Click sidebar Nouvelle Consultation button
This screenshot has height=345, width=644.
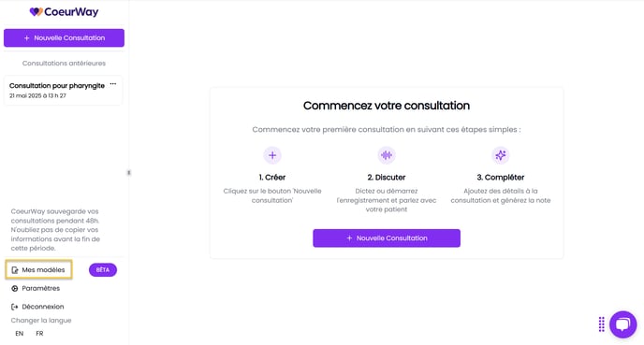pos(64,37)
